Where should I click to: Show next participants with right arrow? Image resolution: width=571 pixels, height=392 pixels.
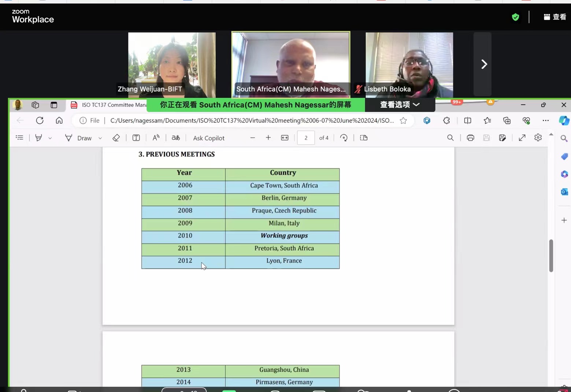[x=483, y=64]
